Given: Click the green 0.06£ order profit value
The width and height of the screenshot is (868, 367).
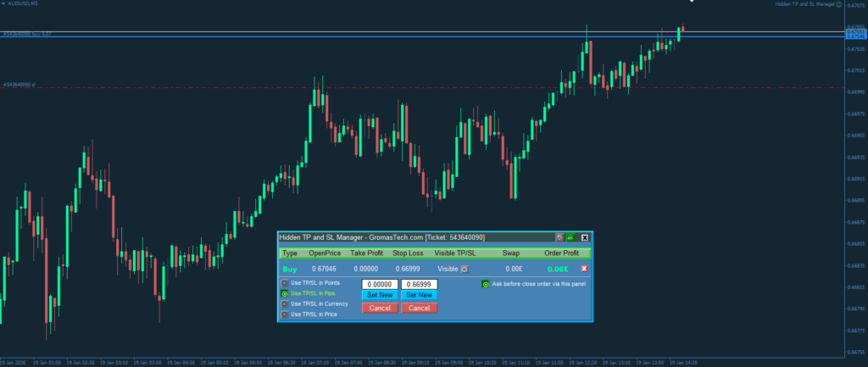Looking at the screenshot, I should click(x=558, y=270).
